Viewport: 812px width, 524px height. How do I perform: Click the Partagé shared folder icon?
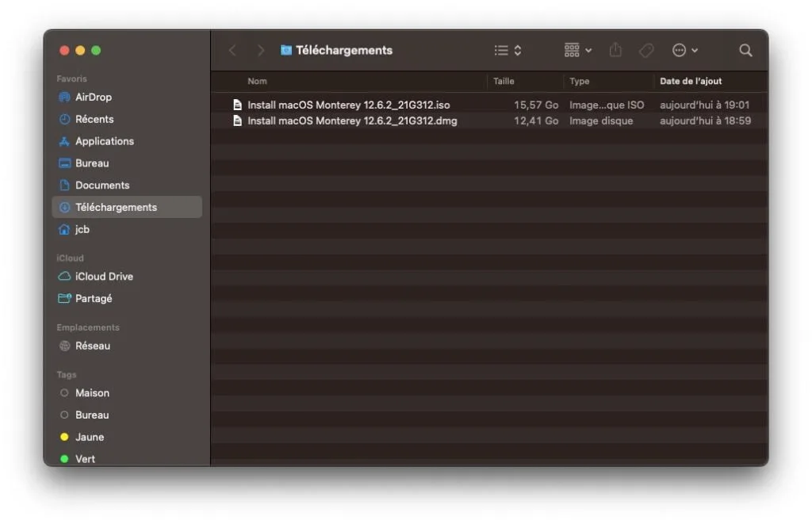point(64,298)
